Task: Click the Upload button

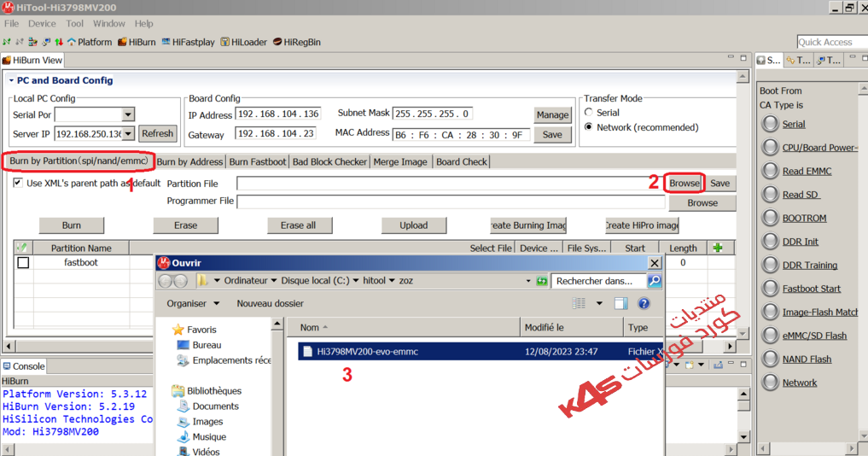Action: pos(414,225)
